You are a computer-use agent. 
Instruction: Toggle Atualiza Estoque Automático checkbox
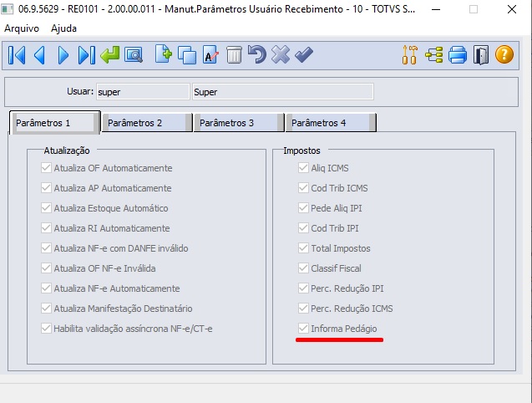pyautogui.click(x=46, y=208)
